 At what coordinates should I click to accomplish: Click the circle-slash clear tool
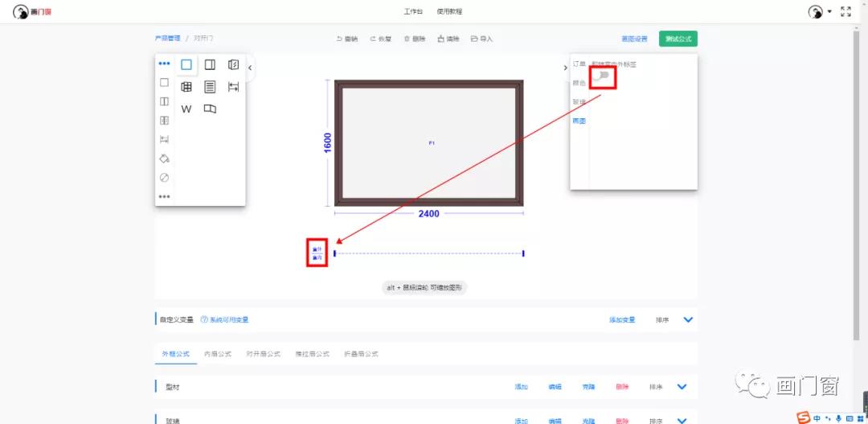click(x=164, y=178)
